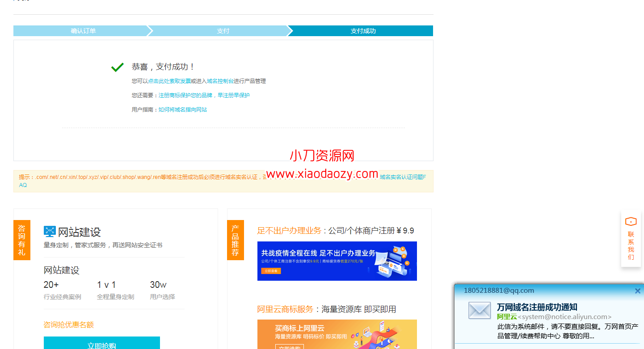Open the envelope icon in mail notification
The width and height of the screenshot is (644, 349).
(x=480, y=310)
